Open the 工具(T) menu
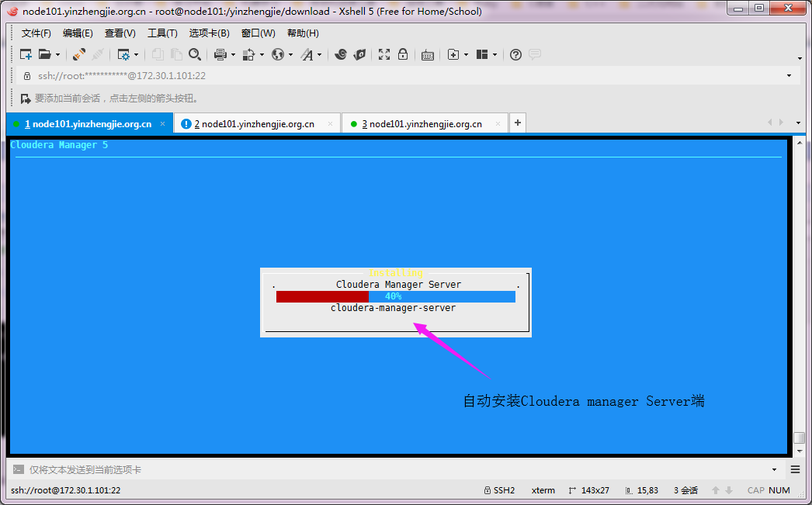Screen dimensions: 812x505 tap(162, 33)
